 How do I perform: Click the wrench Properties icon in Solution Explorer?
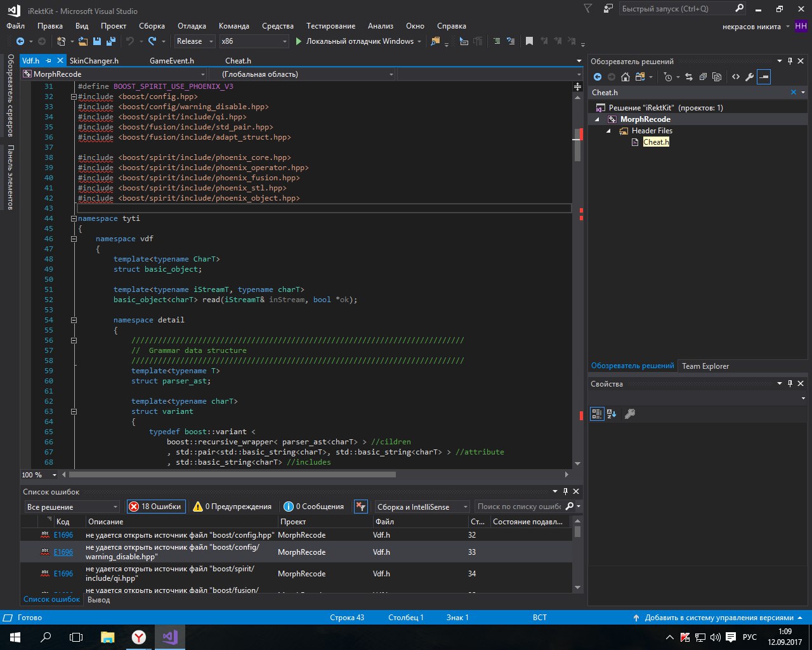click(749, 77)
